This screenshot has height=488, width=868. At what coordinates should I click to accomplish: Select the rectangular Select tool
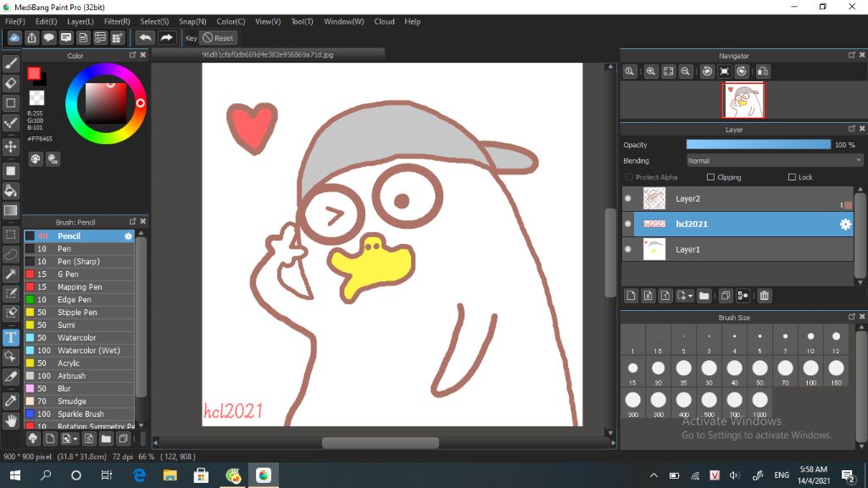click(10, 235)
